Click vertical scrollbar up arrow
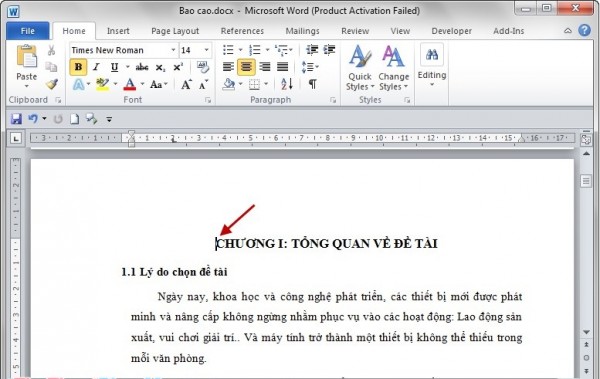 point(586,154)
